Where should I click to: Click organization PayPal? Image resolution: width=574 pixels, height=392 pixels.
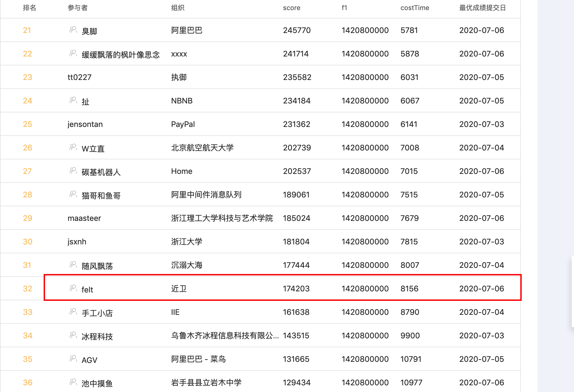(183, 124)
